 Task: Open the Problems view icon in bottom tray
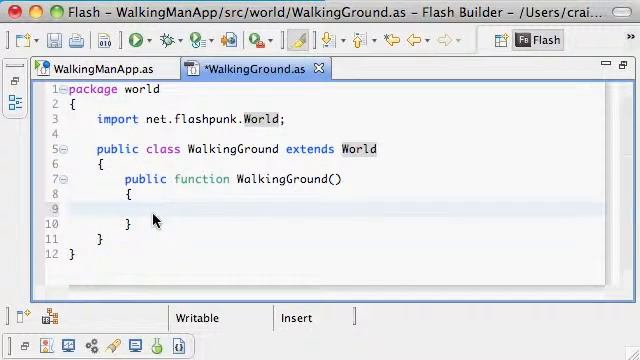tap(47, 346)
